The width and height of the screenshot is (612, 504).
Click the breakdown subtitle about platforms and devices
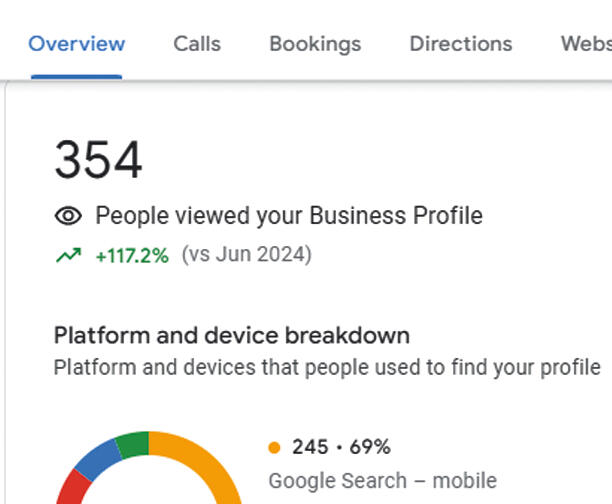pos(327,368)
